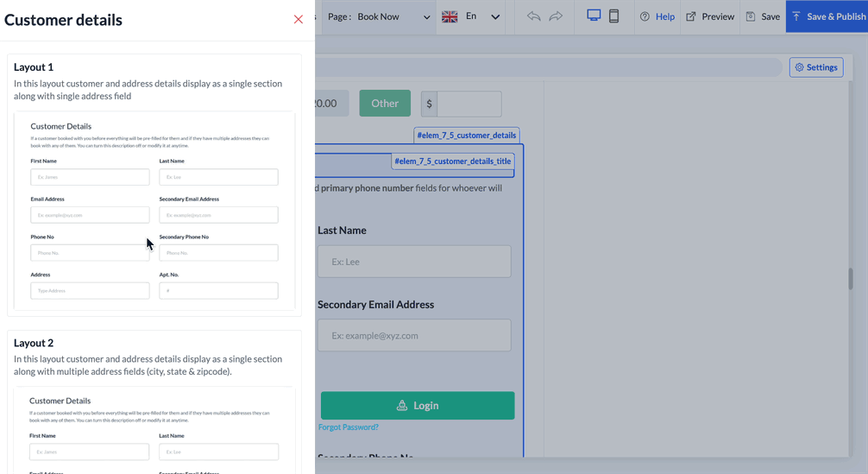Click Save & Publish button
The height and width of the screenshot is (474, 868).
pos(827,16)
